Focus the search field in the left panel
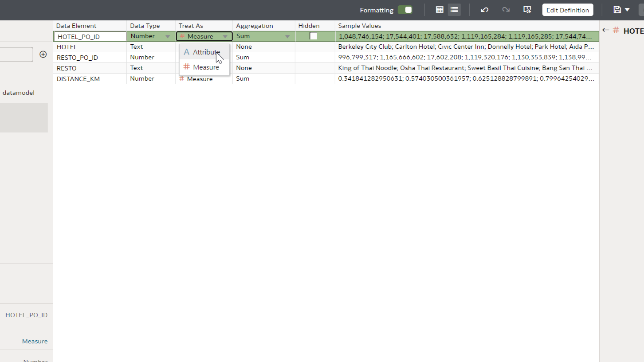 (16, 54)
